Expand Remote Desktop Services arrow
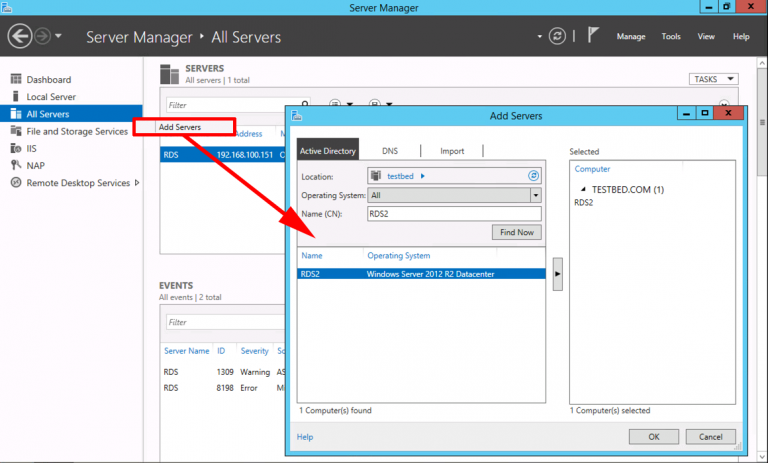This screenshot has height=463, width=768. tap(137, 182)
